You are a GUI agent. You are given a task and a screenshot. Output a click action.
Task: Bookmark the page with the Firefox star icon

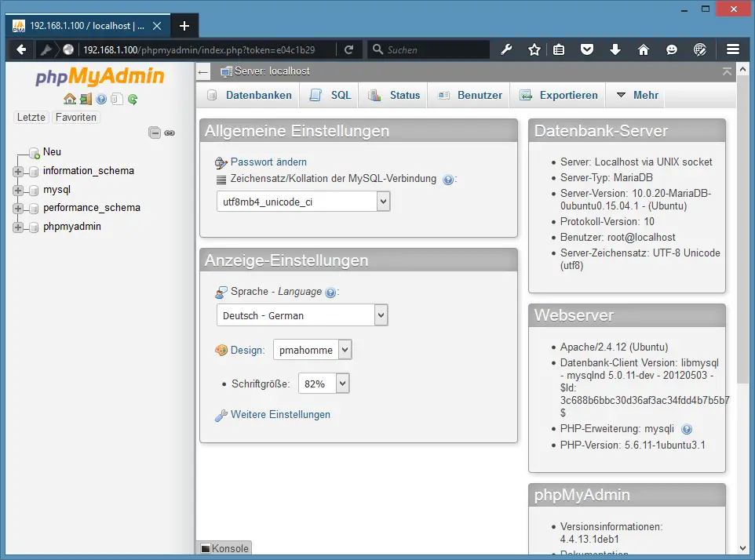[x=534, y=49]
